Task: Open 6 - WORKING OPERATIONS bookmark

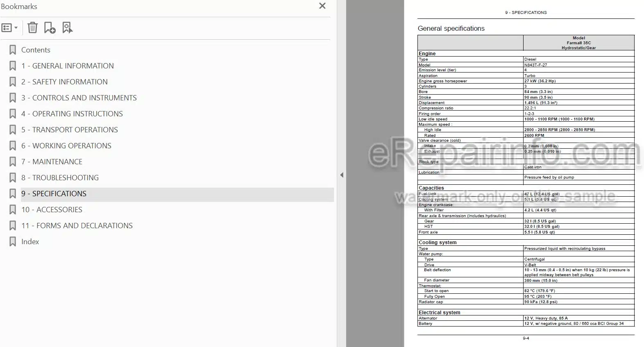Action: (66, 146)
